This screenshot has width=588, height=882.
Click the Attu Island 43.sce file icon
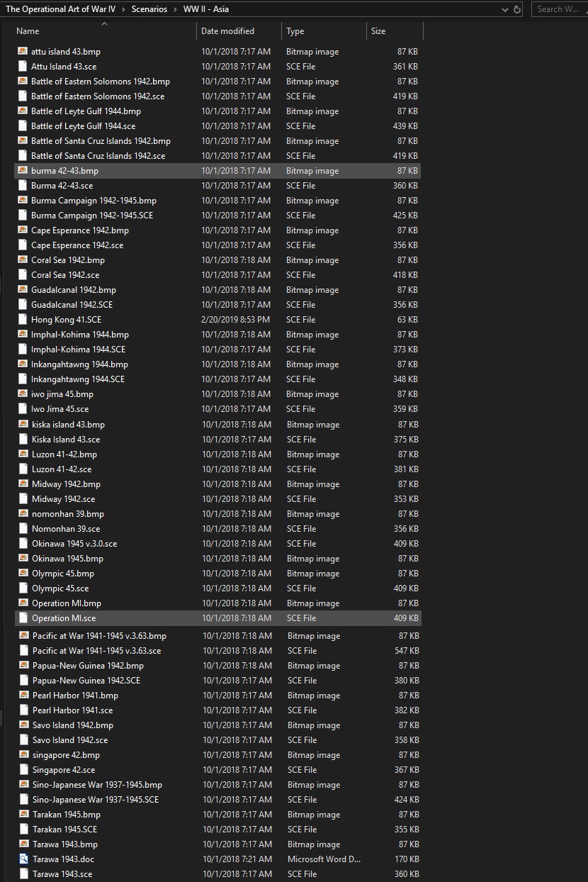click(x=23, y=67)
